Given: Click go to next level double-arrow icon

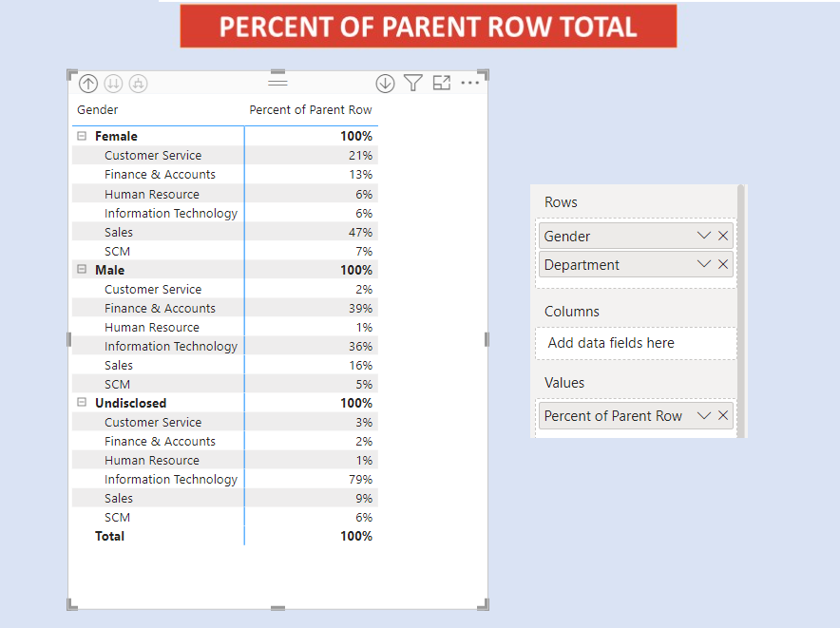Looking at the screenshot, I should [113, 84].
